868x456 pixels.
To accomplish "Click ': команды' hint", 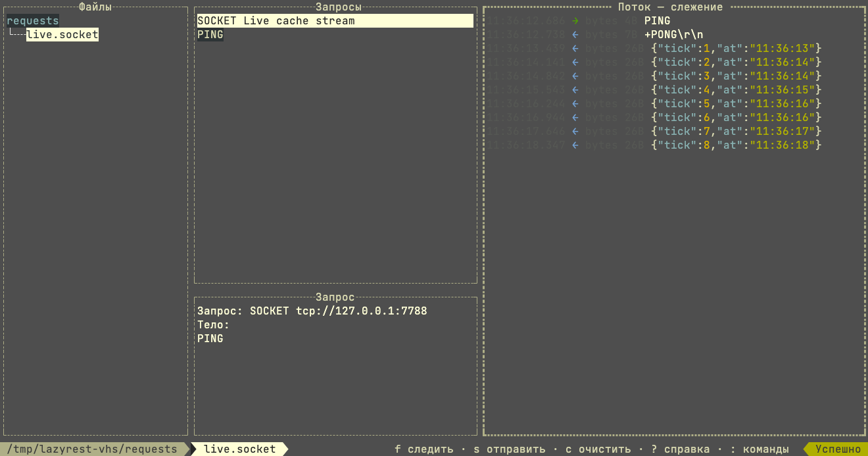I will point(759,449).
